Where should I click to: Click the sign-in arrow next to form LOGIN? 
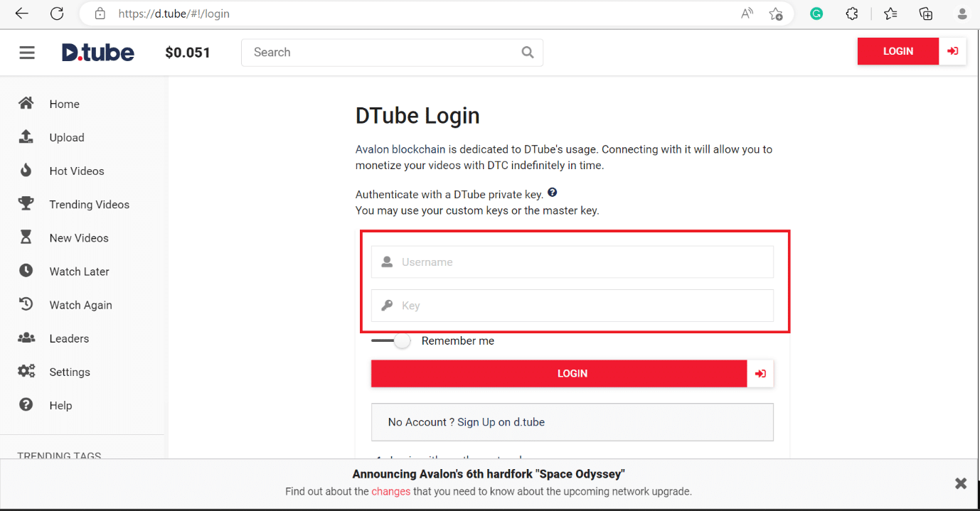pyautogui.click(x=760, y=373)
